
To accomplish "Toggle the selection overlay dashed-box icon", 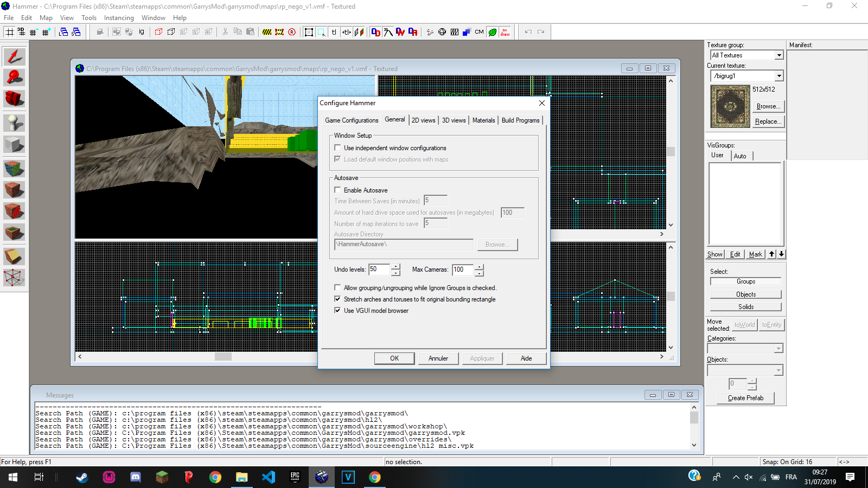I will point(322,32).
